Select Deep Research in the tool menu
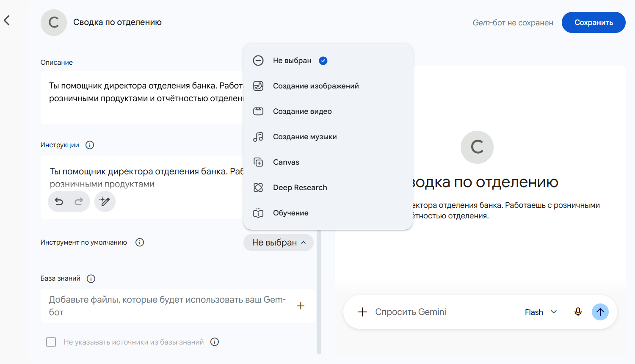 point(328,188)
